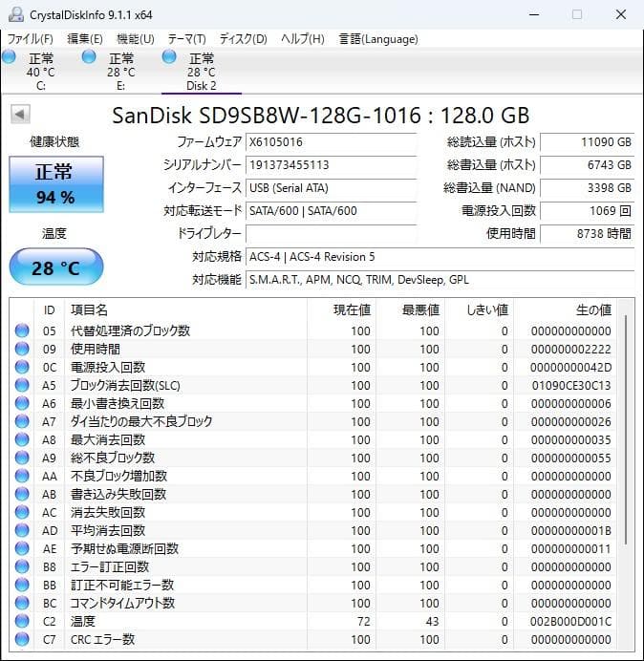The height and width of the screenshot is (661, 644).
Task: Click the 対応機能 features field
Action: click(440, 280)
